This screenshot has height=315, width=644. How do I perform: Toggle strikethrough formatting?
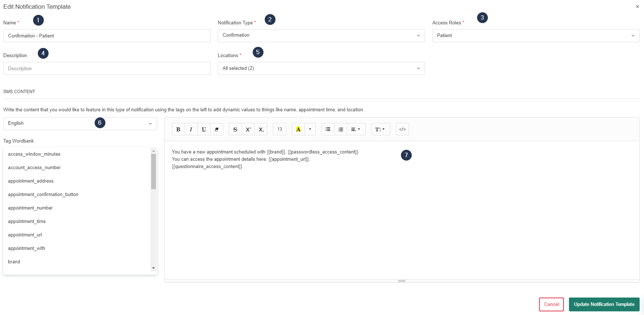pyautogui.click(x=235, y=129)
